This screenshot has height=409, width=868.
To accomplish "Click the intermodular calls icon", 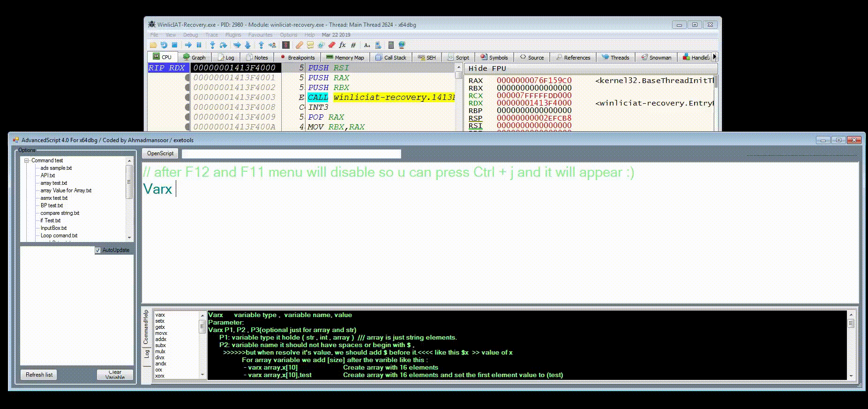I will point(378,45).
